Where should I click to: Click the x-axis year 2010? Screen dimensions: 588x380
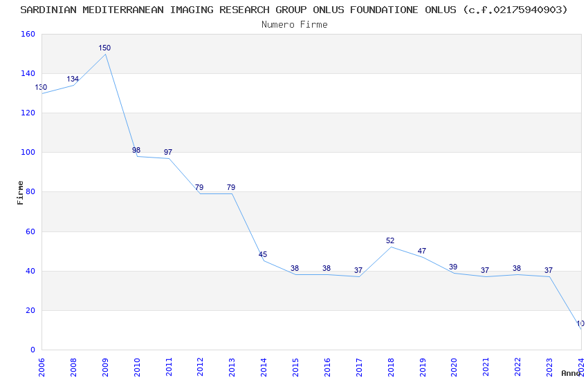[x=136, y=367]
